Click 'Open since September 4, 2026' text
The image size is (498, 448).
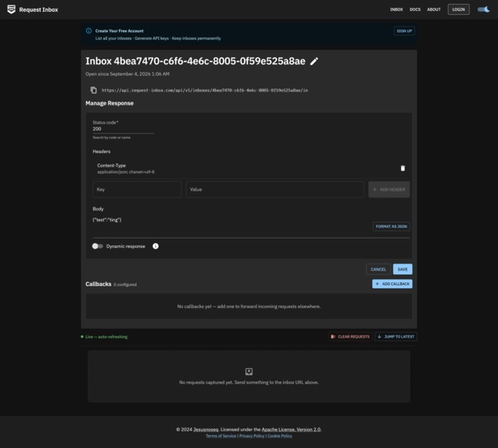tap(127, 74)
